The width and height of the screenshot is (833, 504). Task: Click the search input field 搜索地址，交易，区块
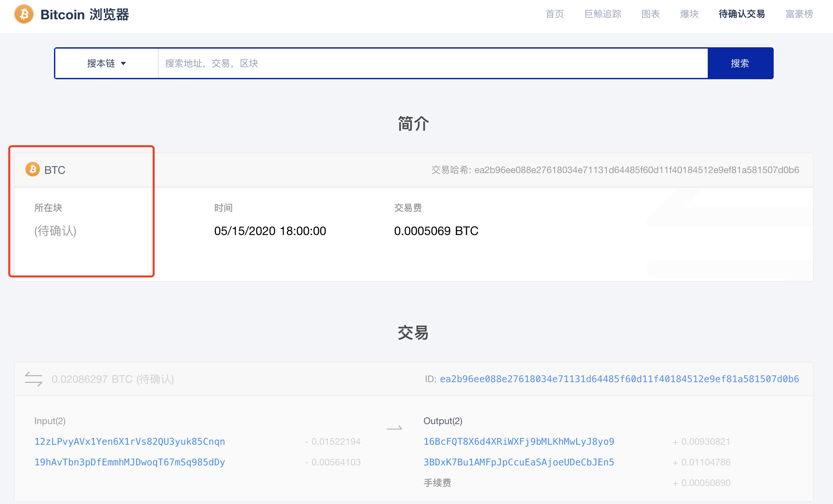coord(433,63)
